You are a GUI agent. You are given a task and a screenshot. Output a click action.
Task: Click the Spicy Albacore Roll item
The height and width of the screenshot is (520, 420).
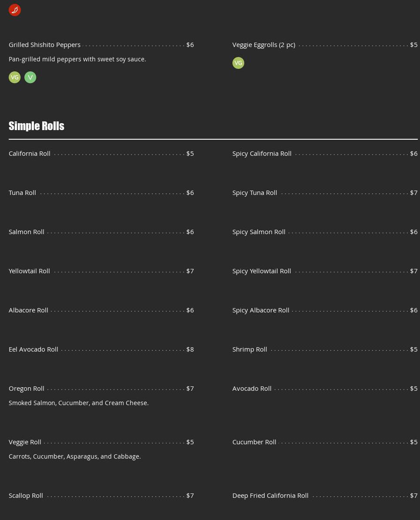[261, 310]
